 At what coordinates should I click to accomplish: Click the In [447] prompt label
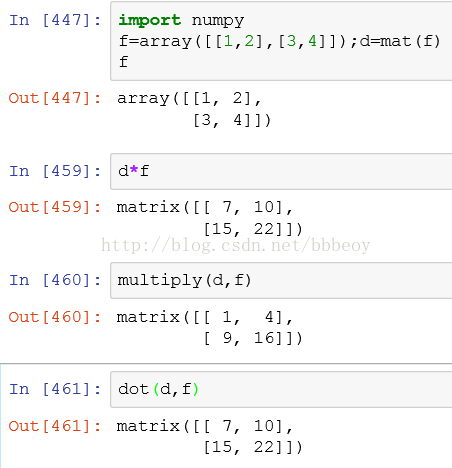click(x=55, y=20)
